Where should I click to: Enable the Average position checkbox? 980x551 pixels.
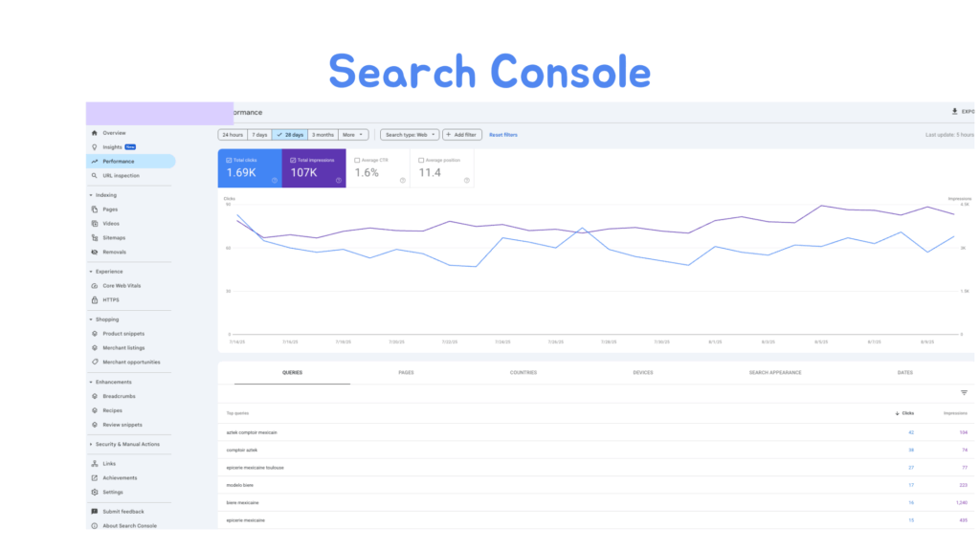[x=421, y=161]
